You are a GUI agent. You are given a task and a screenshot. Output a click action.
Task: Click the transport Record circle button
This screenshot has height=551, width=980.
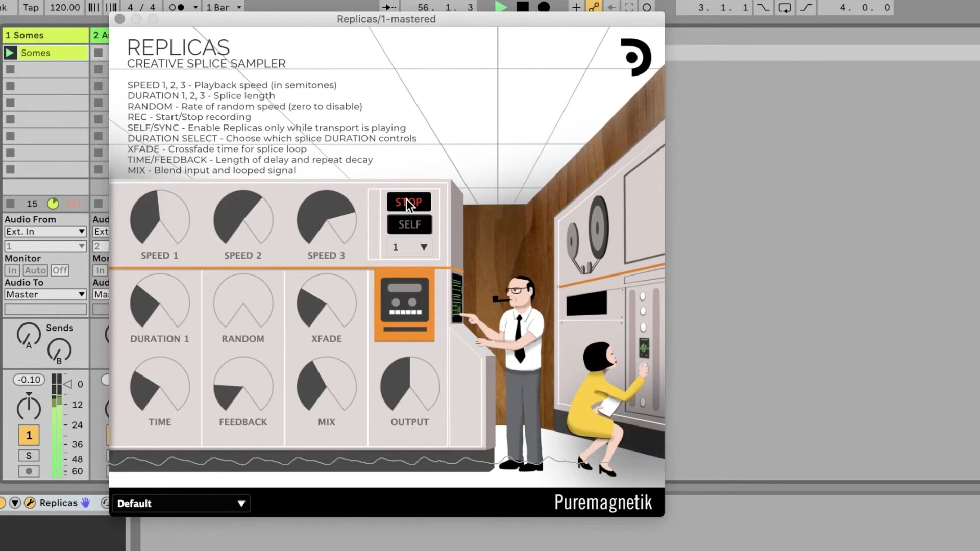[544, 7]
